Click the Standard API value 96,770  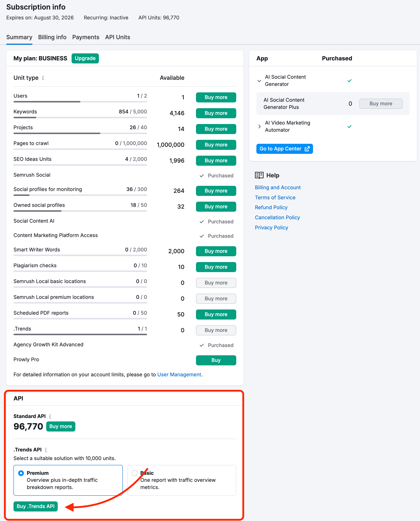point(28,426)
